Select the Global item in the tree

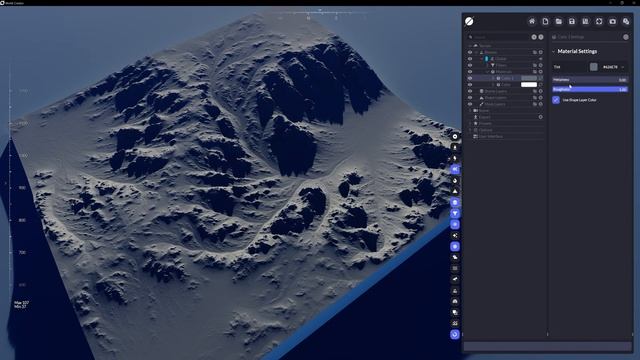[500, 59]
